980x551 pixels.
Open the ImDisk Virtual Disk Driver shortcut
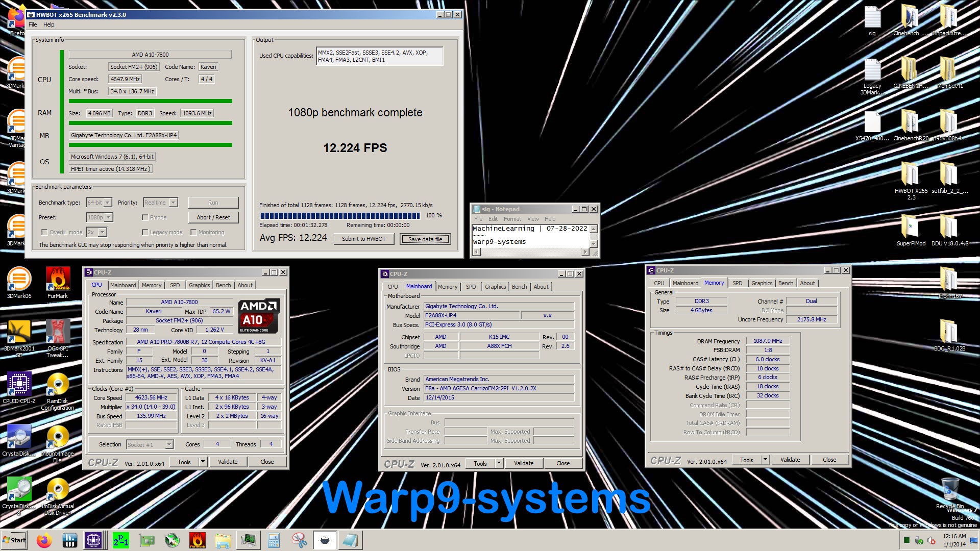coord(58,496)
